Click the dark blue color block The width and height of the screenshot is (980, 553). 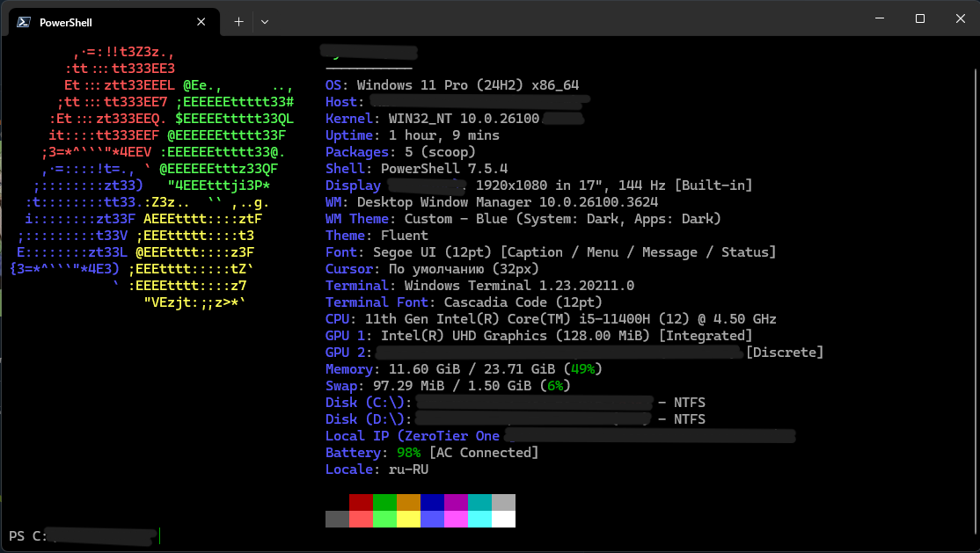click(x=432, y=502)
